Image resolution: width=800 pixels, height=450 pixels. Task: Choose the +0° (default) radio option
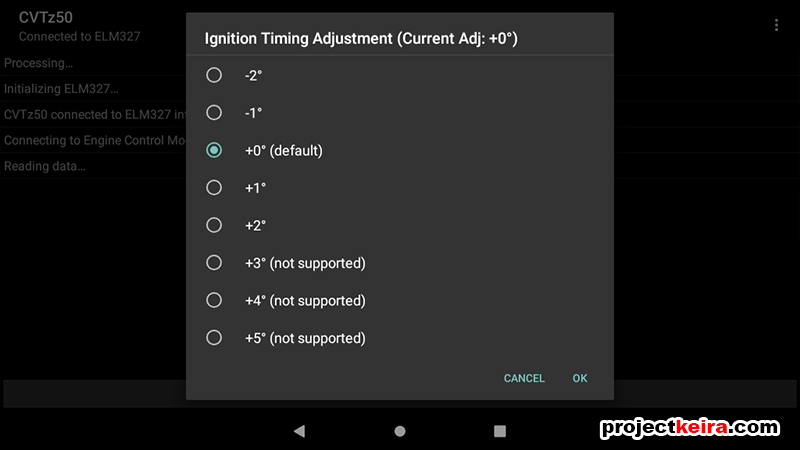tap(214, 150)
